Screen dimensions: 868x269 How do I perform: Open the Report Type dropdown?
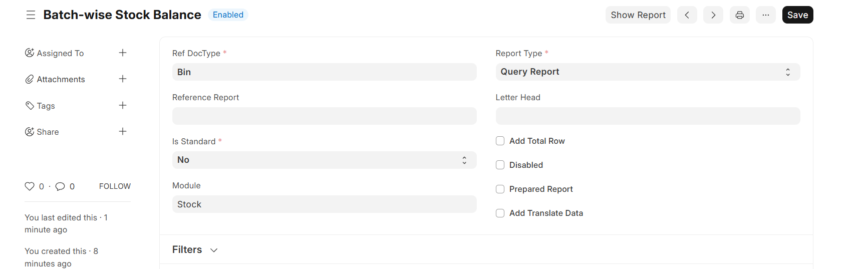(x=648, y=72)
